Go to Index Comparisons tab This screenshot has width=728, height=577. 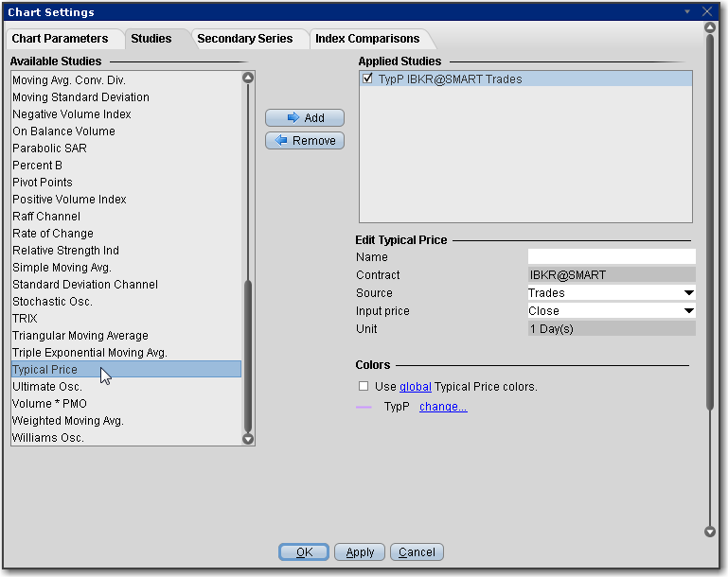367,39
